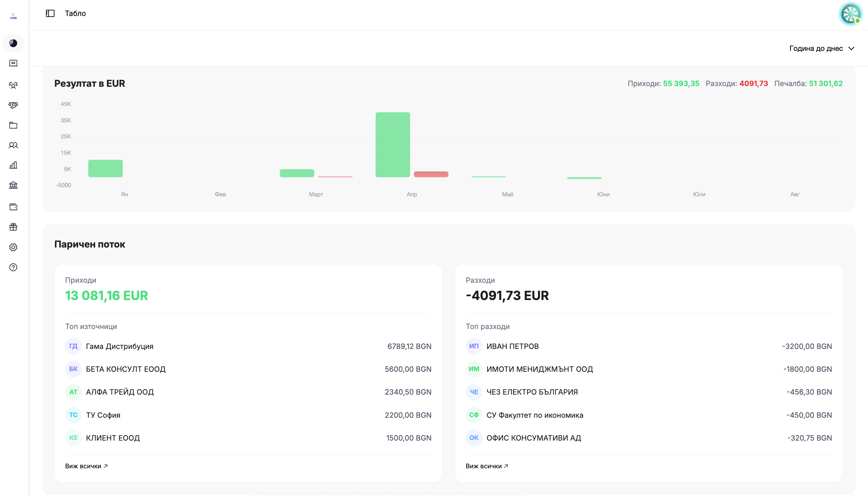
Task: Open the Година до днес period dropdown
Action: coord(822,49)
